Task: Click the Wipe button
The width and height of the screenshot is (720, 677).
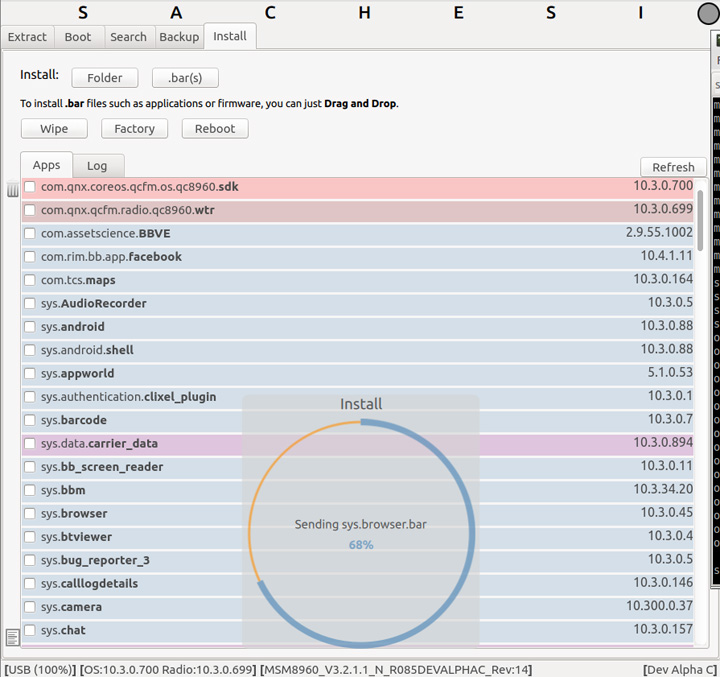Action: (x=54, y=129)
